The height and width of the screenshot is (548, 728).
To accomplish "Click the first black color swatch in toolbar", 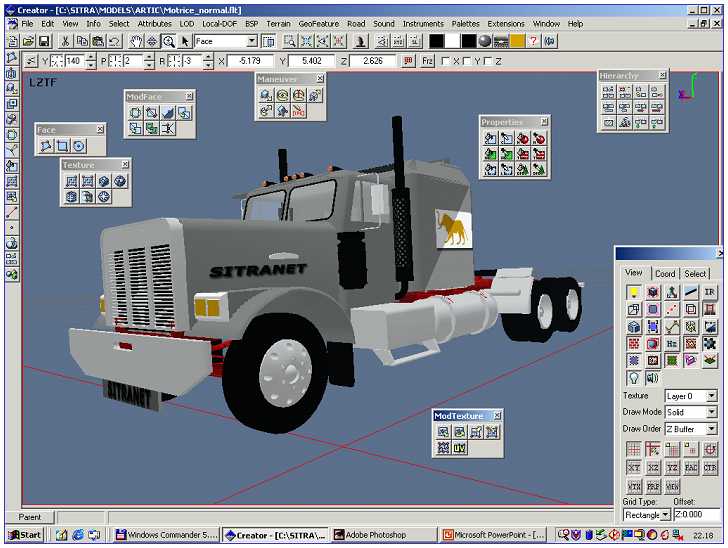I will tap(436, 41).
